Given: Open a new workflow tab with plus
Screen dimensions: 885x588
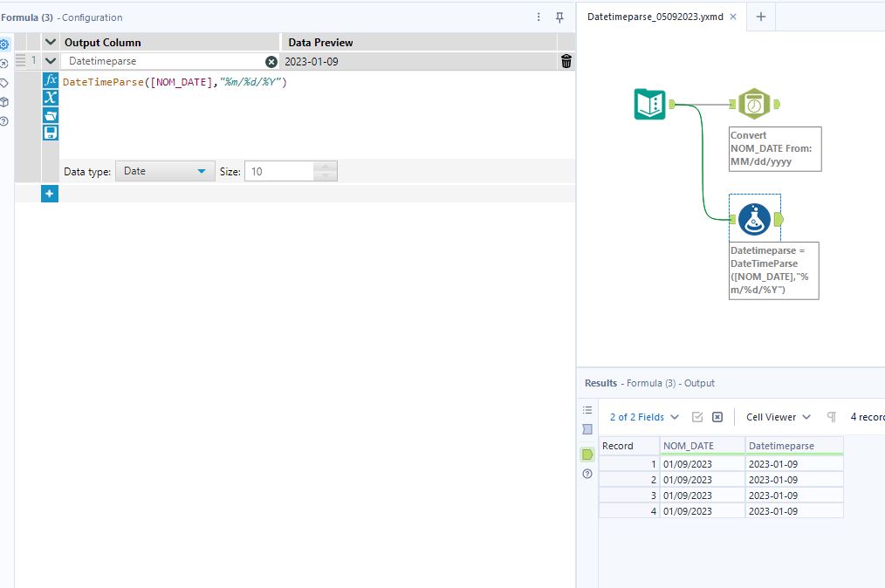Looking at the screenshot, I should (760, 17).
